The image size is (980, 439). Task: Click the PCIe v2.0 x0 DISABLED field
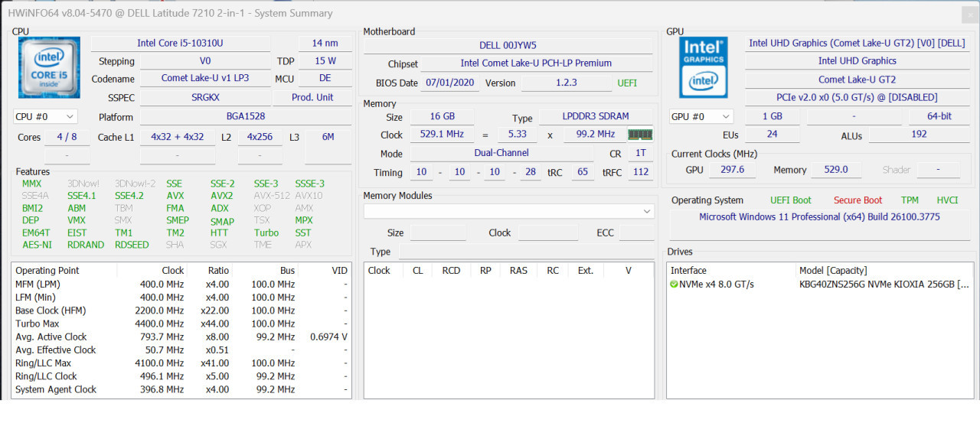click(x=857, y=98)
